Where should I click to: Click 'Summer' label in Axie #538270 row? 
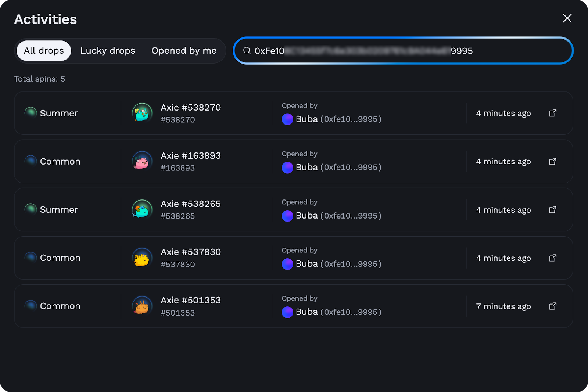point(59,113)
